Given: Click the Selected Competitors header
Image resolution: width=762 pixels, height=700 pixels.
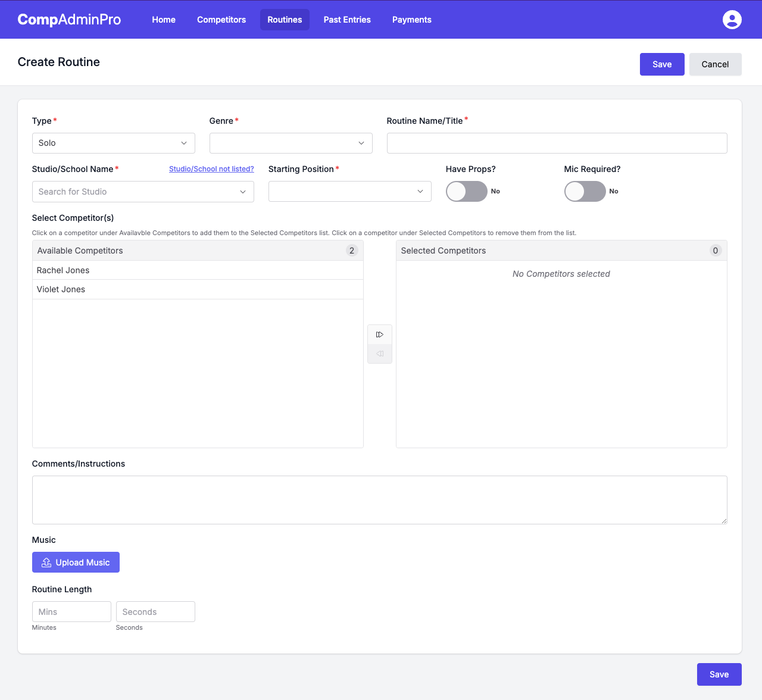Looking at the screenshot, I should [x=561, y=251].
